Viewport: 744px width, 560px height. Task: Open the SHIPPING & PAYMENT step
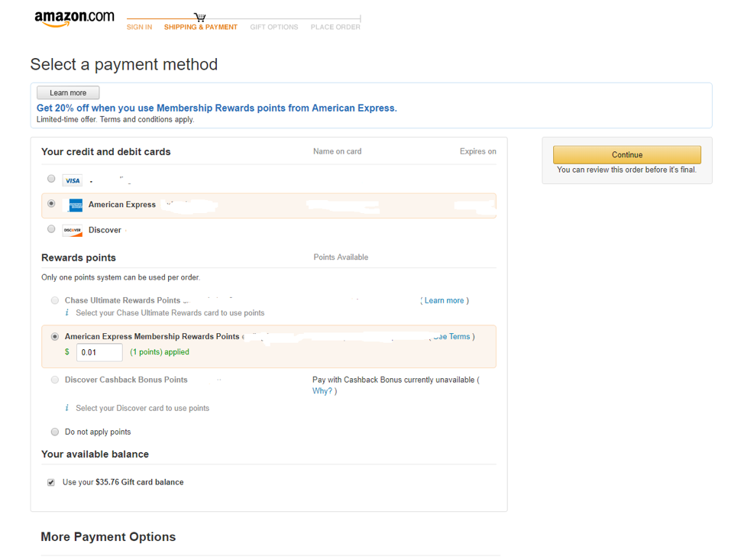pos(201,27)
